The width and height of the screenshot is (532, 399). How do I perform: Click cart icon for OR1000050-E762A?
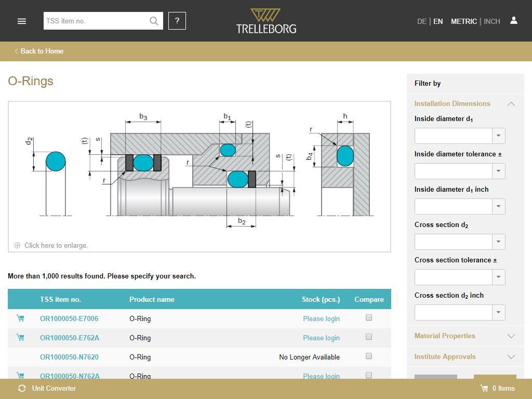[20, 337]
